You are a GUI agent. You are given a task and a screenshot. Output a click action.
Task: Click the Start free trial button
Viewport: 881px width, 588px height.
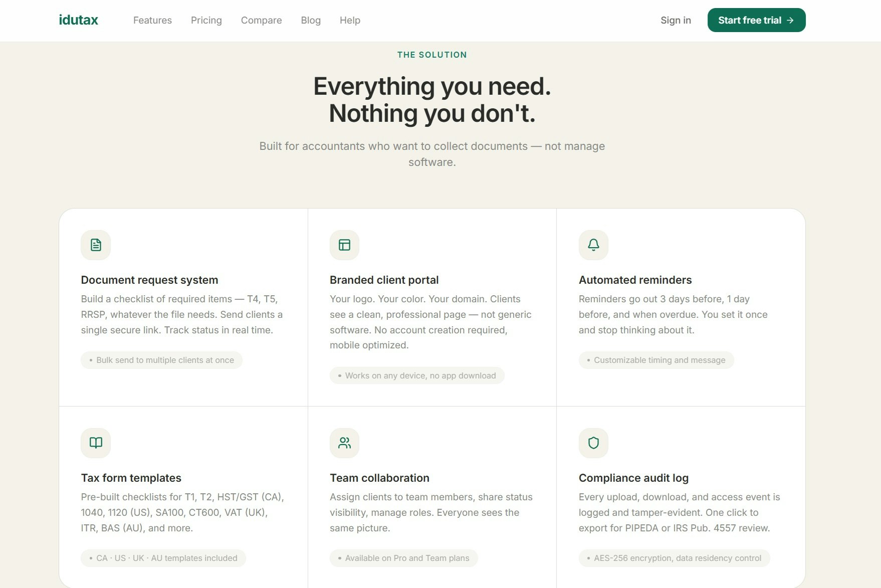tap(756, 20)
